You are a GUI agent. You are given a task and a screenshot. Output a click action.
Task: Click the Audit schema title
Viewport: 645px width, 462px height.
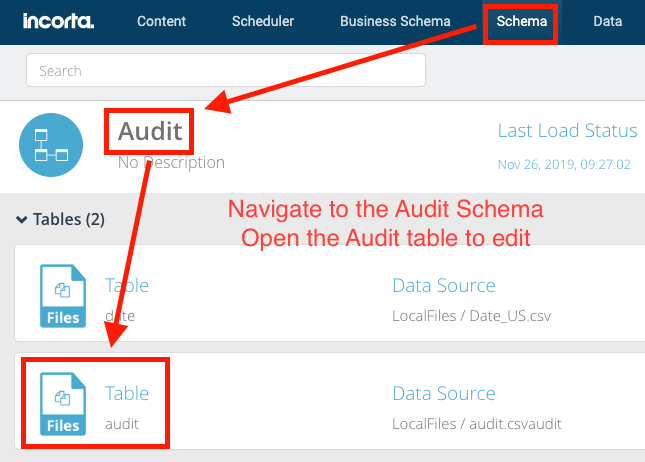pyautogui.click(x=150, y=131)
